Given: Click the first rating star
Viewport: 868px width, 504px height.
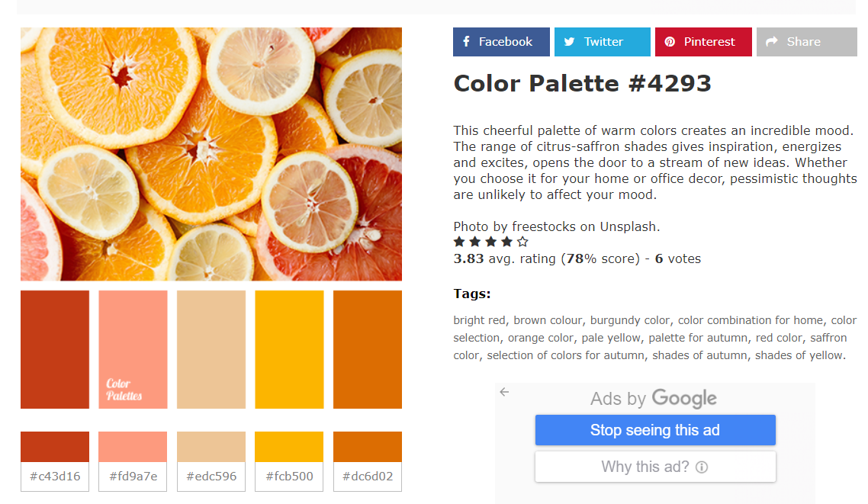Looking at the screenshot, I should pos(459,242).
